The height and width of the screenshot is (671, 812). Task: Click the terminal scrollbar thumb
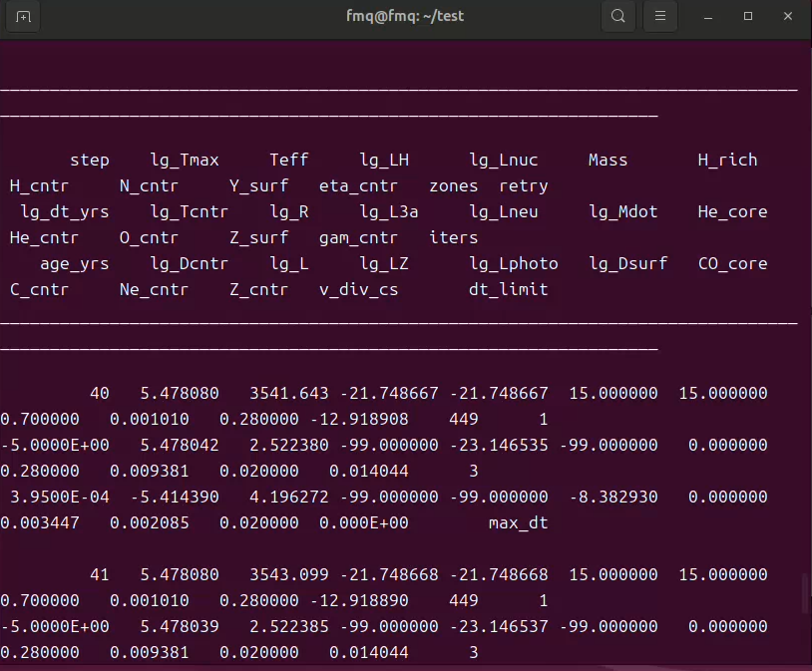804,593
